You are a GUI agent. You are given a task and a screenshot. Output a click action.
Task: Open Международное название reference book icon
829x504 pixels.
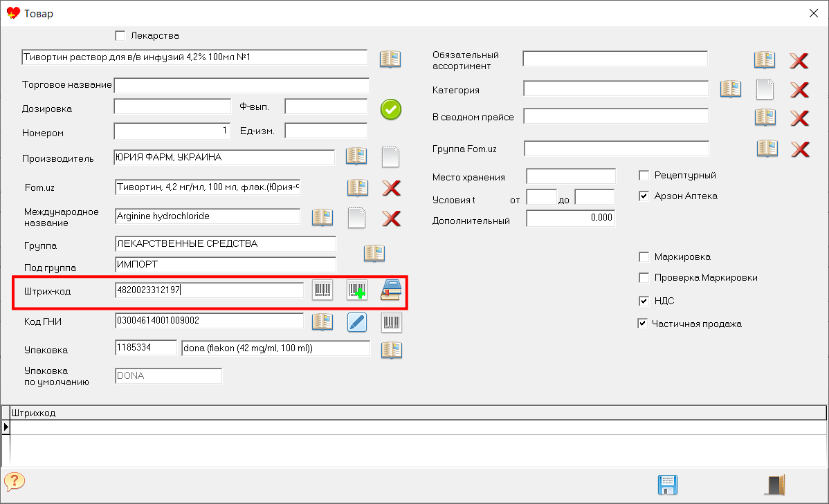[x=322, y=217]
